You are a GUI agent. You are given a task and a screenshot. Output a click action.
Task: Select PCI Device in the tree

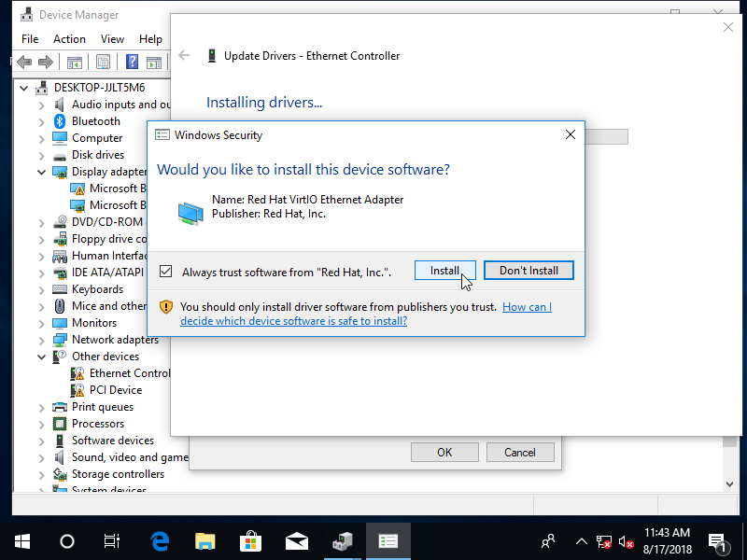(116, 390)
